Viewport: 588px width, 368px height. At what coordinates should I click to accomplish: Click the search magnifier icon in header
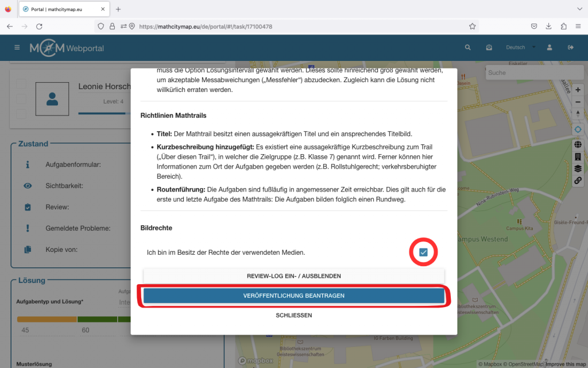tap(467, 48)
